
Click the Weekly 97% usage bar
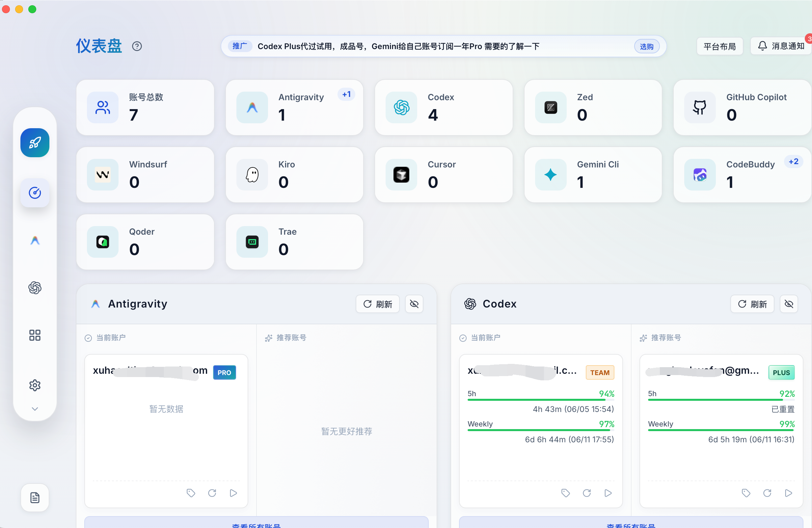click(x=541, y=430)
